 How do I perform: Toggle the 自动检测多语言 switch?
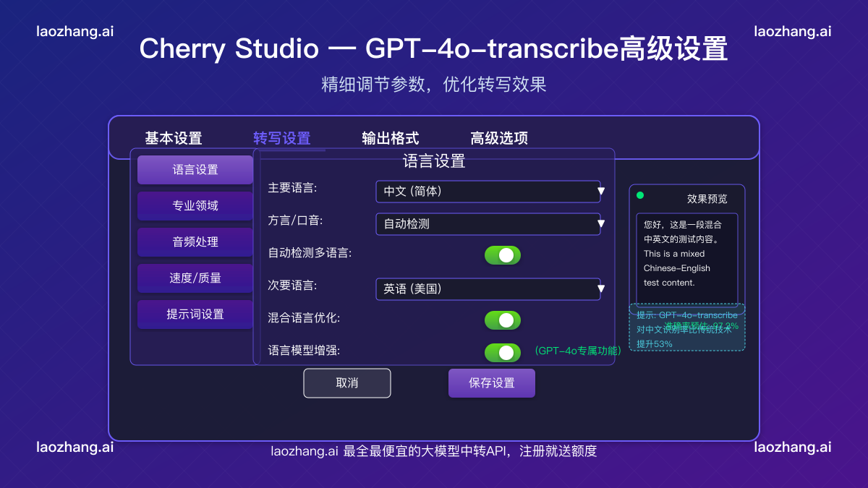click(503, 255)
